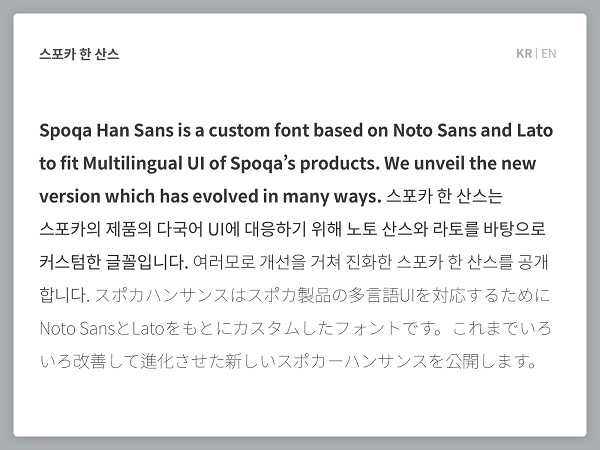Click the phrase "We unveil the new"
Viewport: 600px width, 450px height.
click(x=460, y=163)
